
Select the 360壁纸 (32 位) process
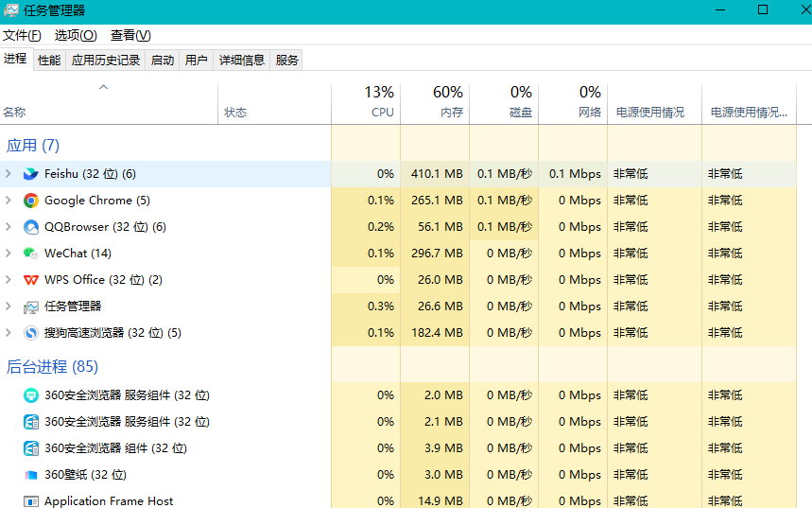click(398, 474)
